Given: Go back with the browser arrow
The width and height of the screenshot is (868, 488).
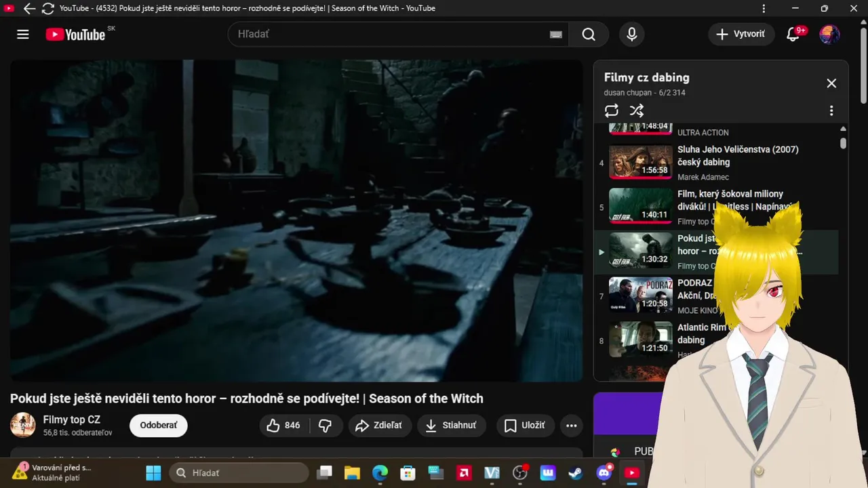Looking at the screenshot, I should tap(29, 9).
